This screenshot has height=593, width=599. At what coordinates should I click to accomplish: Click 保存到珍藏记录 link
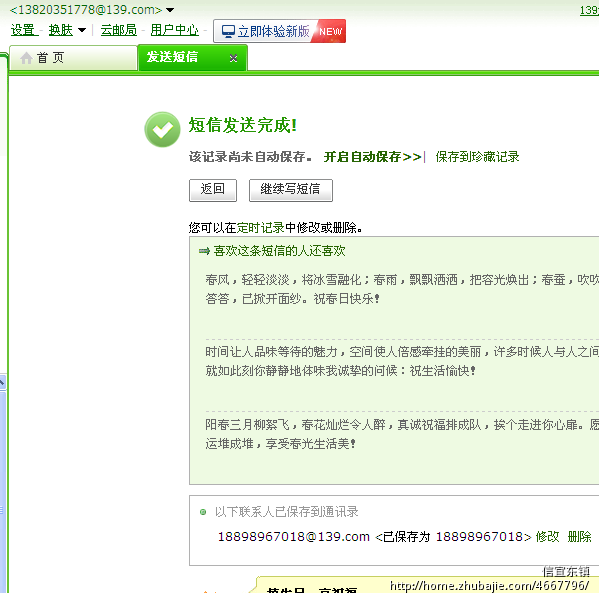pyautogui.click(x=477, y=157)
